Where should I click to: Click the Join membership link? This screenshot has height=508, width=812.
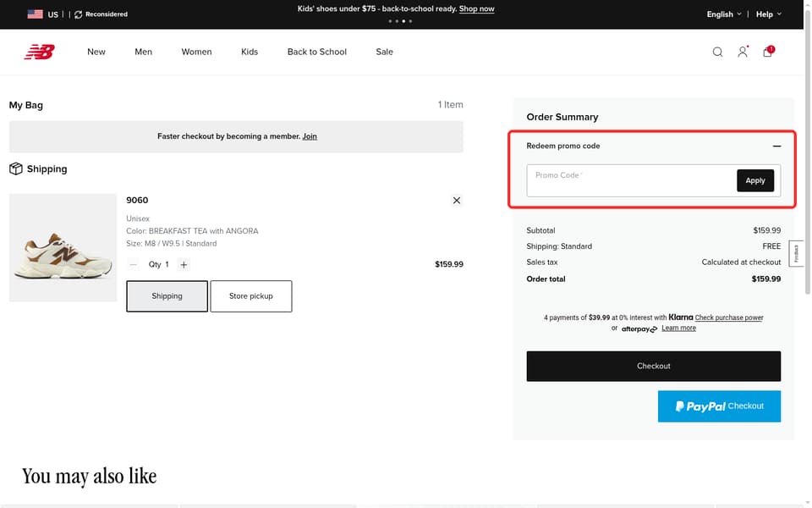click(310, 136)
